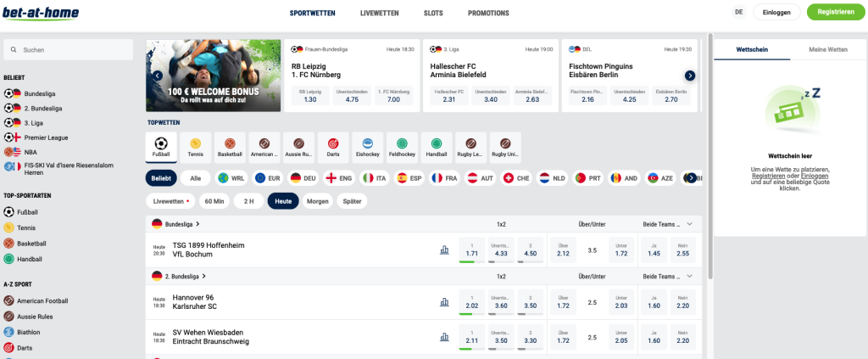This screenshot has width=868, height=359.
Task: Click previous arrow on welcome bonus banner
Action: (x=158, y=76)
